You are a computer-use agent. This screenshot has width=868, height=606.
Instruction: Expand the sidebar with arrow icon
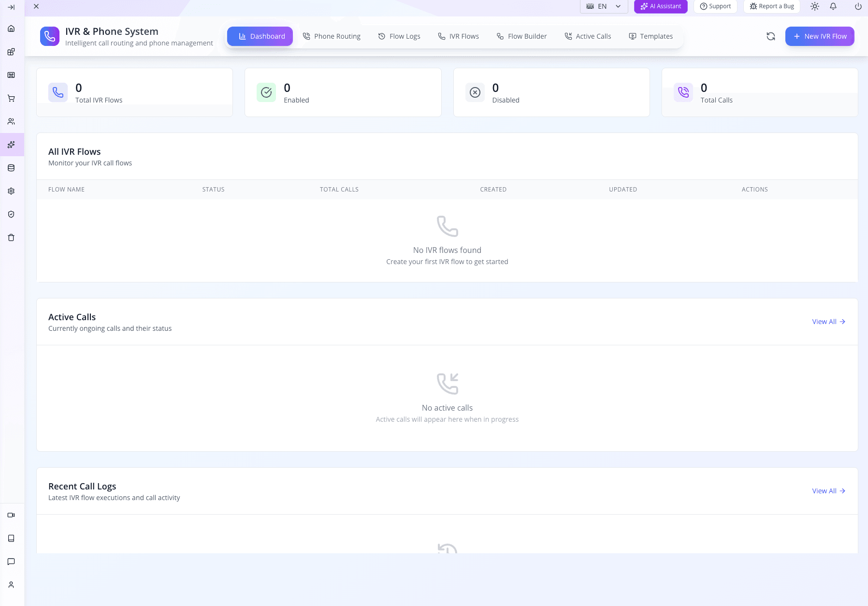pos(11,7)
